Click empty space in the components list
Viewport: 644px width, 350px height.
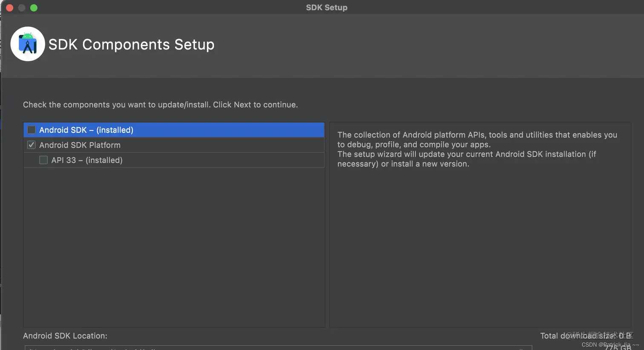point(174,247)
